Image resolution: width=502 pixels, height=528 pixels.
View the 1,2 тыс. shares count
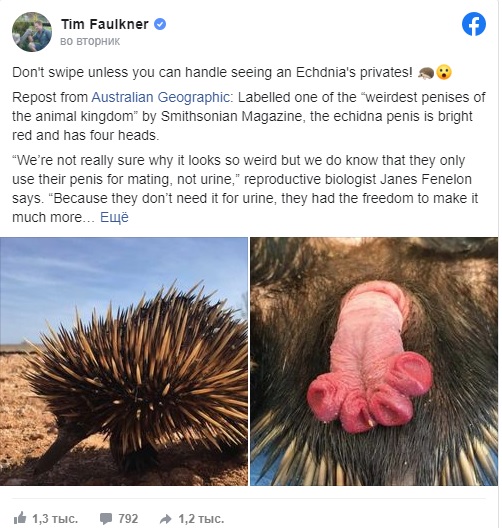point(201,519)
